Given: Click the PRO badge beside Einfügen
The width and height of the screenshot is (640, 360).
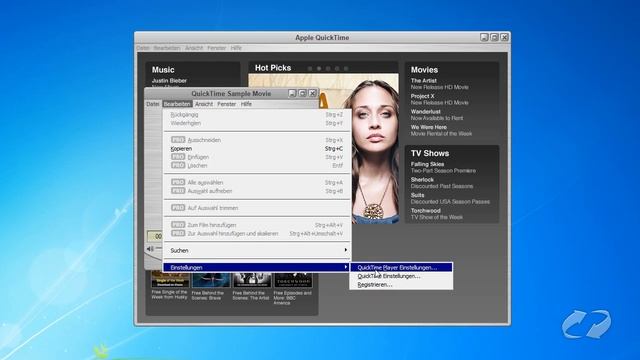Looking at the screenshot, I should pos(178,157).
